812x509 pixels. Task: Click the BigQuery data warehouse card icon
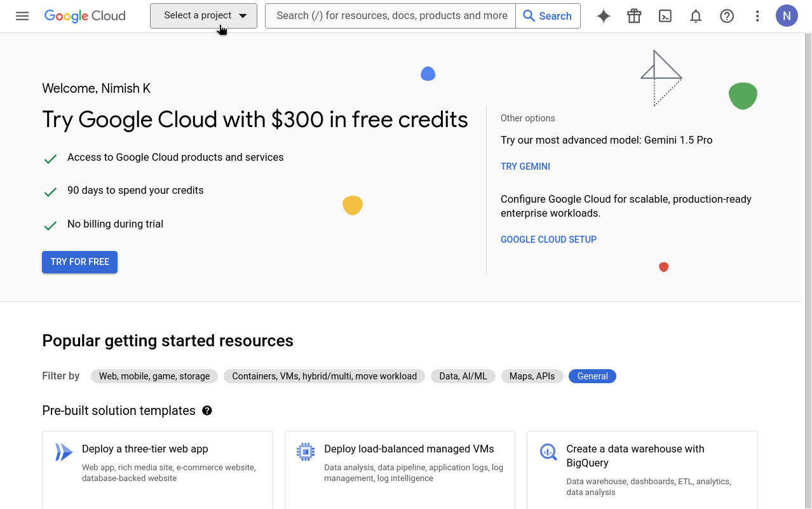tap(548, 452)
